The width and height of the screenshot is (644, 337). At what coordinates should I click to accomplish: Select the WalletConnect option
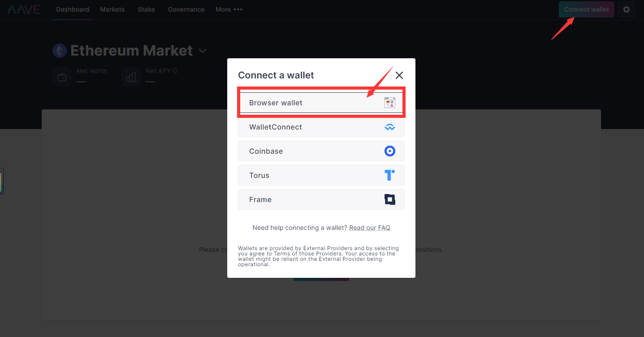point(321,127)
